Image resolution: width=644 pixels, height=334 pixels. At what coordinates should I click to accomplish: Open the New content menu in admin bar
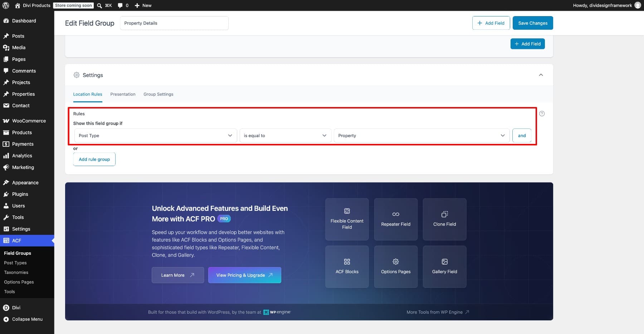coord(143,5)
